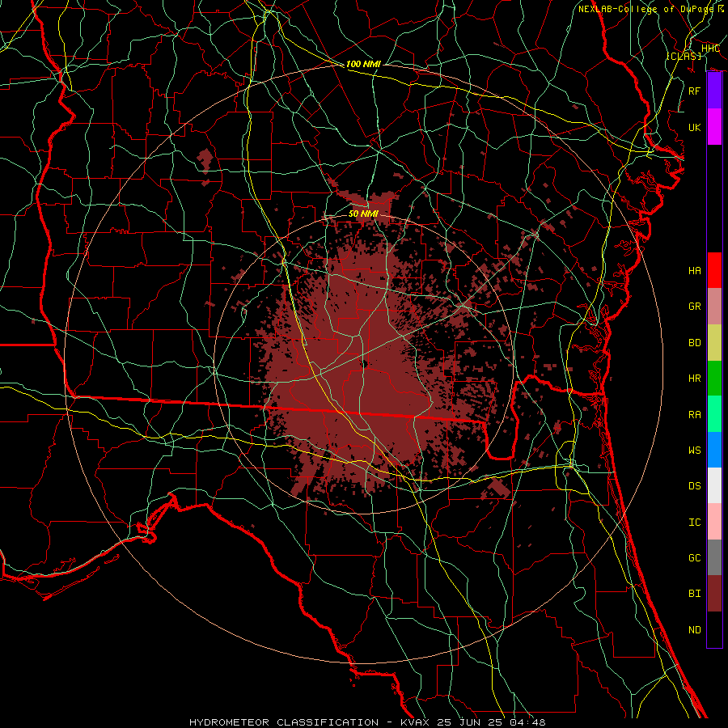Viewport: 728px width, 728px height.
Task: Pick the HR green legend swatch
Action: [714, 378]
